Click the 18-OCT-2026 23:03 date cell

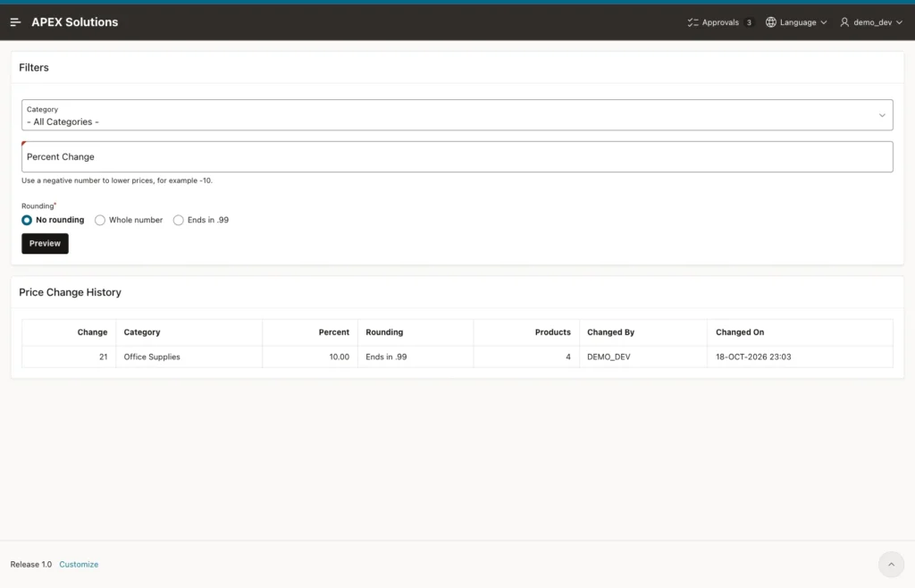tap(753, 357)
